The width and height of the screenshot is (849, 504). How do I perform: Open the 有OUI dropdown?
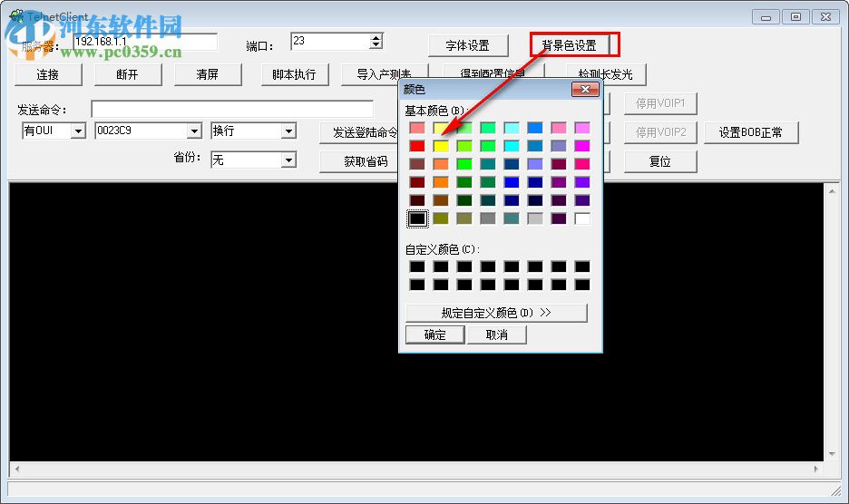[x=79, y=131]
